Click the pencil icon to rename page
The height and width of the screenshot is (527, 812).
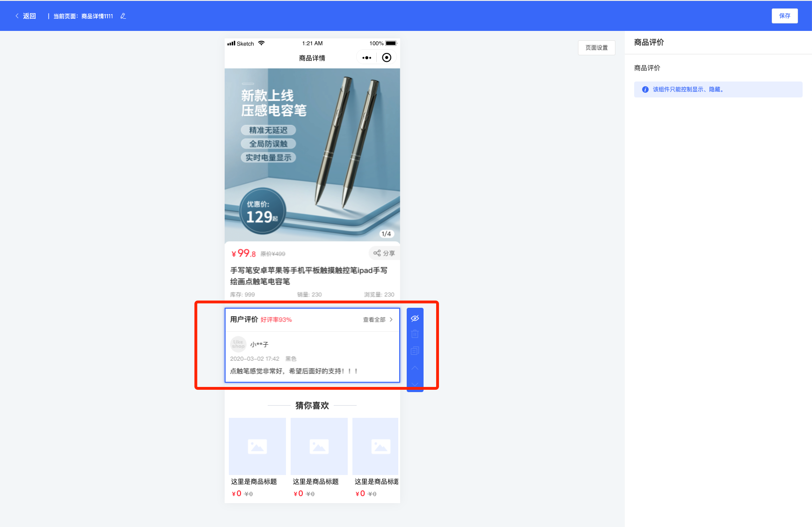(x=123, y=16)
